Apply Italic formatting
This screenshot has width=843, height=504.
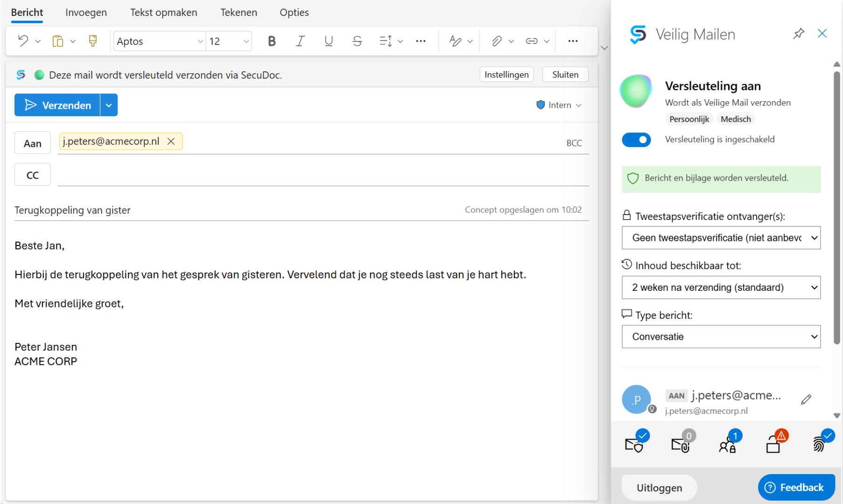[x=300, y=41]
